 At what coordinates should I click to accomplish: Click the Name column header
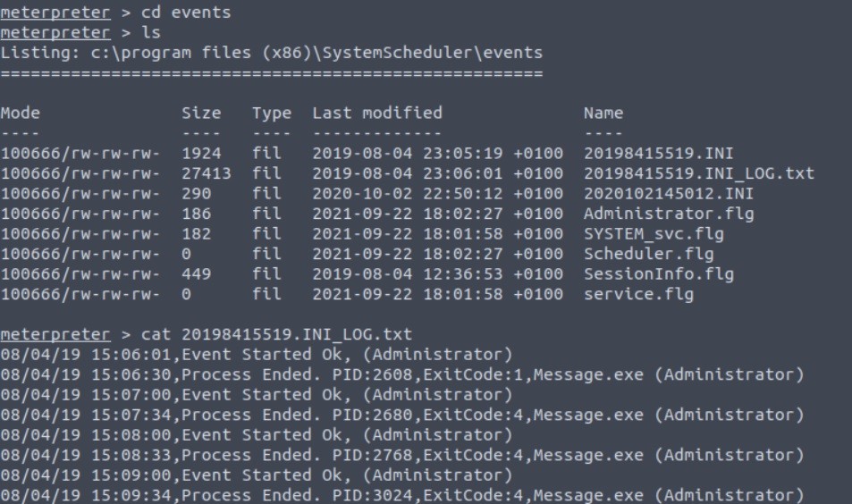click(x=603, y=113)
